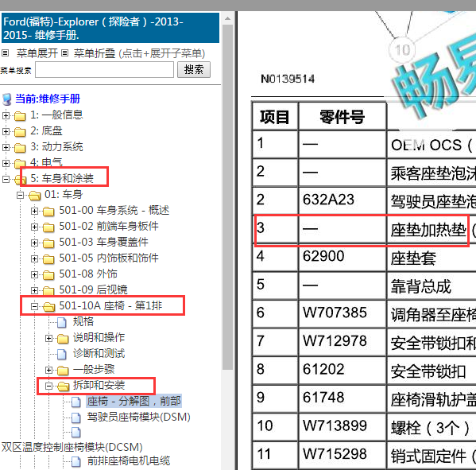Click table cell 61748

[x=342, y=398]
